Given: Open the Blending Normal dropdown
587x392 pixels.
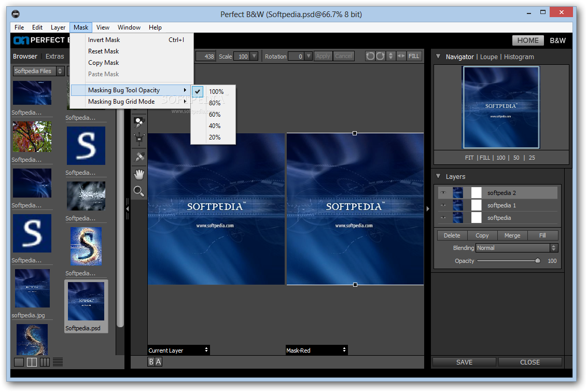Looking at the screenshot, I should (x=516, y=248).
